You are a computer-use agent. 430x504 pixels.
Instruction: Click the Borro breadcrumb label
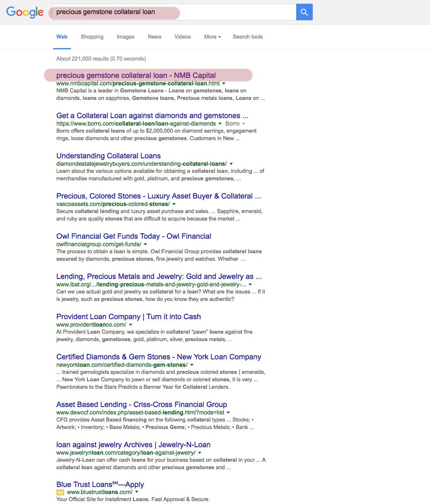[x=232, y=124]
